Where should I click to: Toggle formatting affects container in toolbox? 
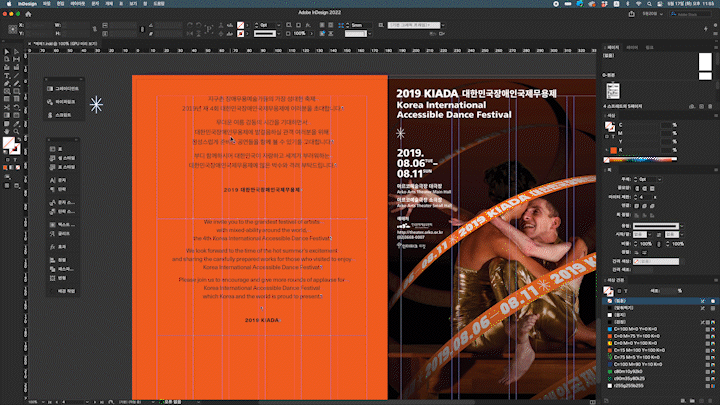(7, 159)
